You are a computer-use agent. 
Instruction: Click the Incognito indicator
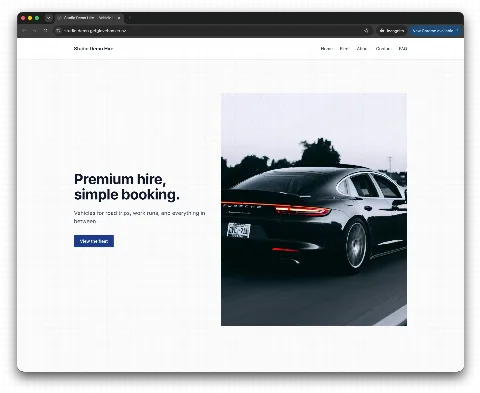tap(392, 31)
